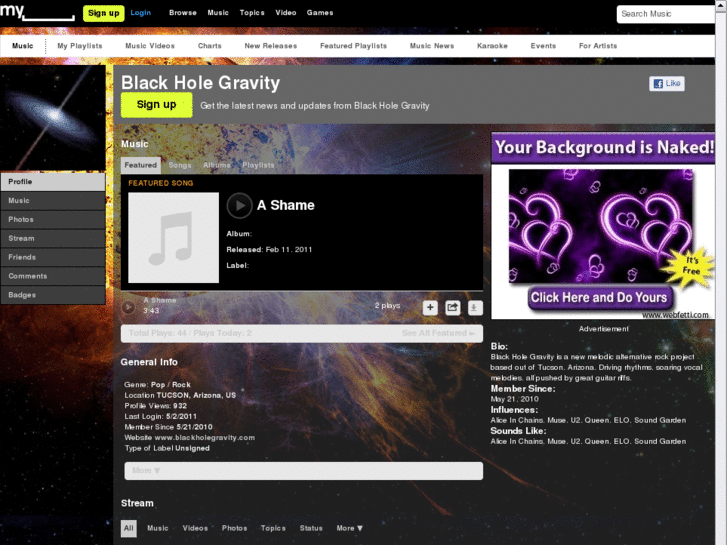Open New Releases

click(271, 46)
